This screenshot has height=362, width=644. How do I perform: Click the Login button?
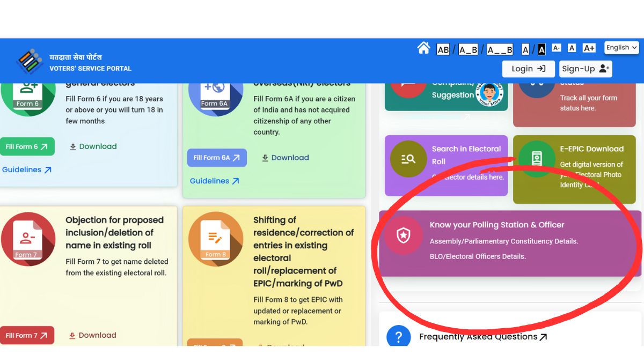(528, 69)
